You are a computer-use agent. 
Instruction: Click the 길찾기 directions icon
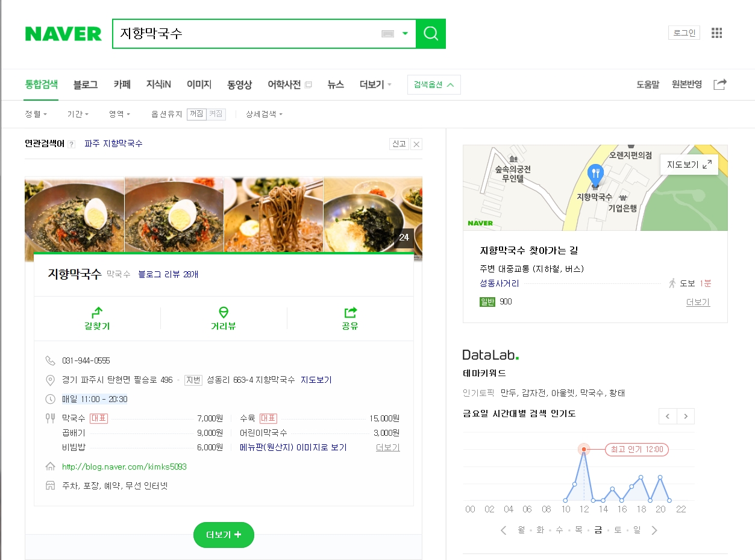coord(97,312)
